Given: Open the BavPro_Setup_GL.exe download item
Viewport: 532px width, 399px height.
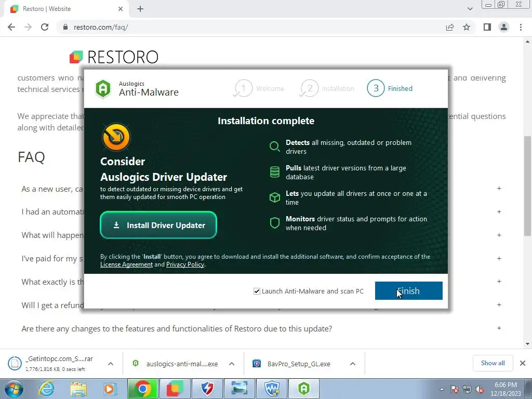Looking at the screenshot, I should 292,364.
